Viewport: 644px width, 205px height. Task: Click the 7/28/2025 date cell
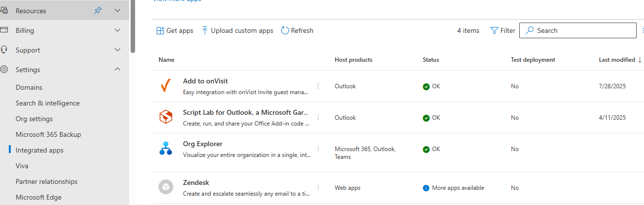[x=613, y=86]
